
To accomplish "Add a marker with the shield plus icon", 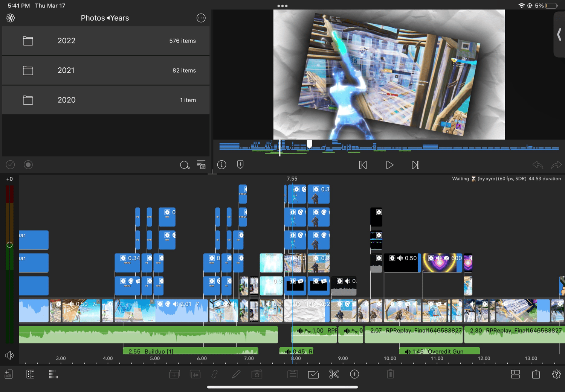I will tap(240, 164).
